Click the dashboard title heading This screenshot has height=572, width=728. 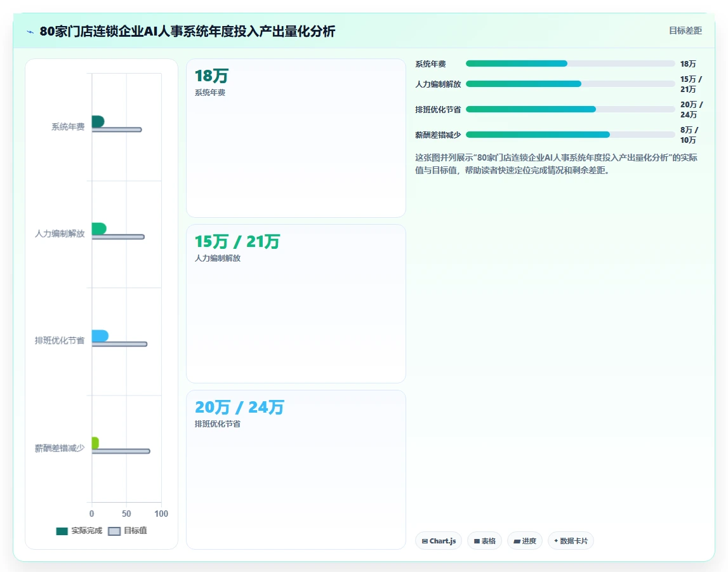click(x=187, y=32)
